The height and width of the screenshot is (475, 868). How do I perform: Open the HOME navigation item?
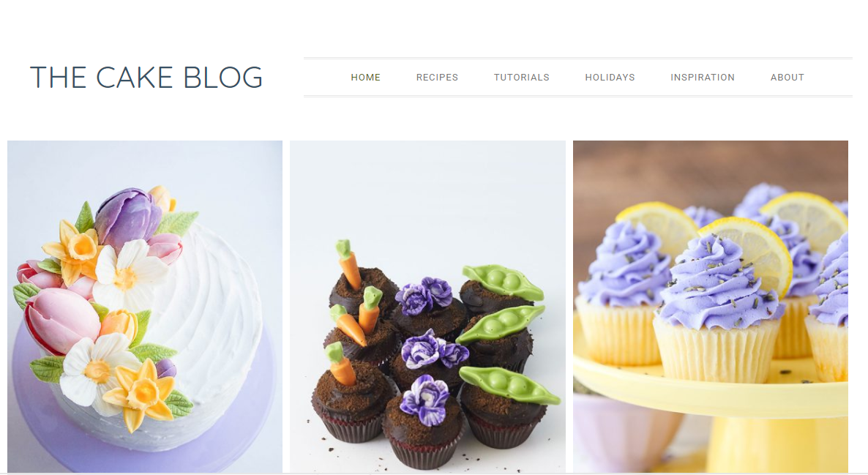click(365, 78)
